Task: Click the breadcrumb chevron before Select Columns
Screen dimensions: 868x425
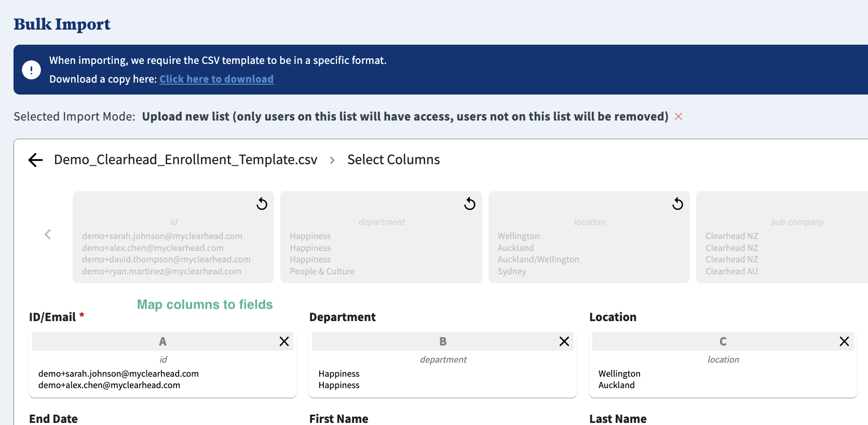Action: 332,160
